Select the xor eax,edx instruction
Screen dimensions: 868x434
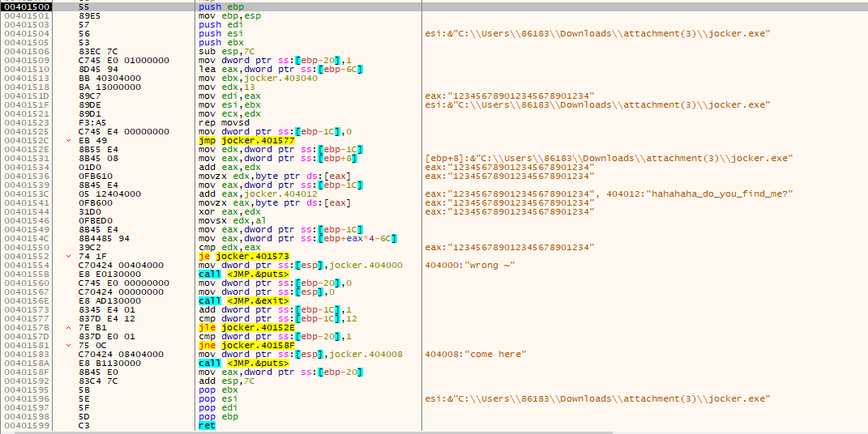click(223, 211)
